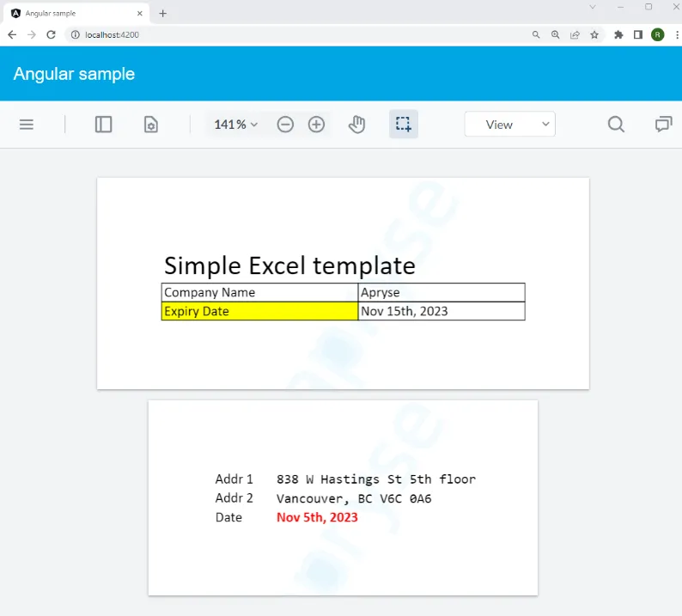Click the 'Nov 15th, 2023' cell

click(x=441, y=311)
